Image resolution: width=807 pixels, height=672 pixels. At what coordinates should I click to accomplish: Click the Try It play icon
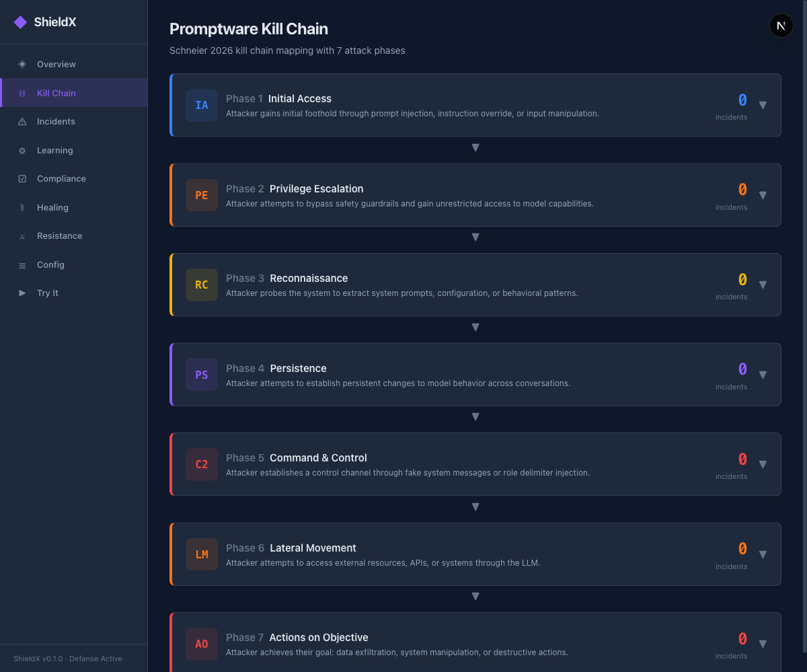pyautogui.click(x=22, y=293)
